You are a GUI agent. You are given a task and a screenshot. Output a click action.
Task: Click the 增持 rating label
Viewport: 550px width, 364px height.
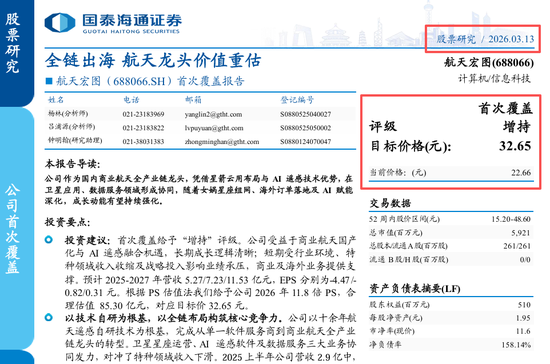point(516,127)
